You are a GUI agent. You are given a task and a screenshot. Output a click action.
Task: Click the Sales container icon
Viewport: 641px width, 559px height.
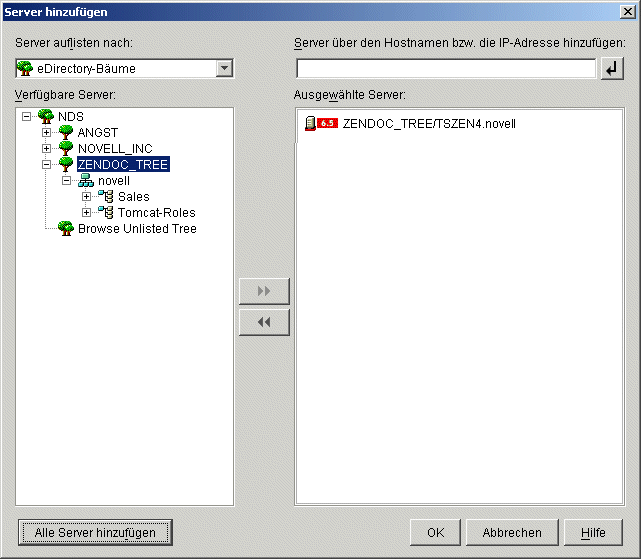[106, 196]
